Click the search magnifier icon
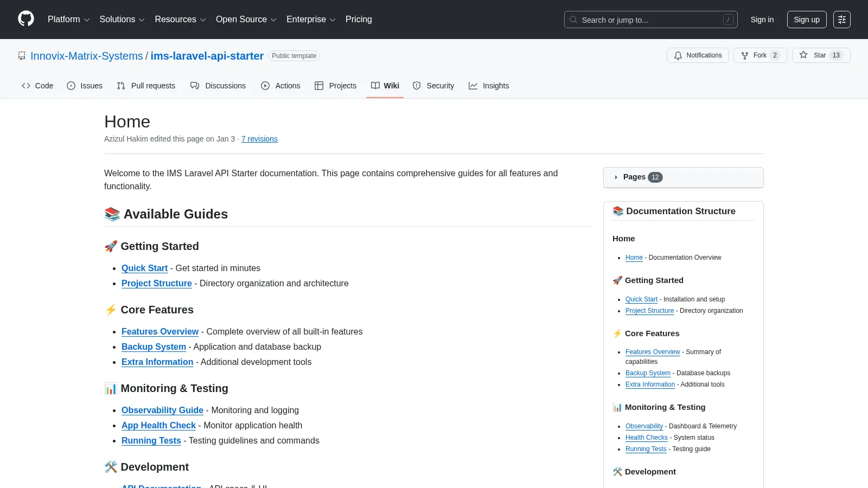868x488 pixels. tap(573, 20)
